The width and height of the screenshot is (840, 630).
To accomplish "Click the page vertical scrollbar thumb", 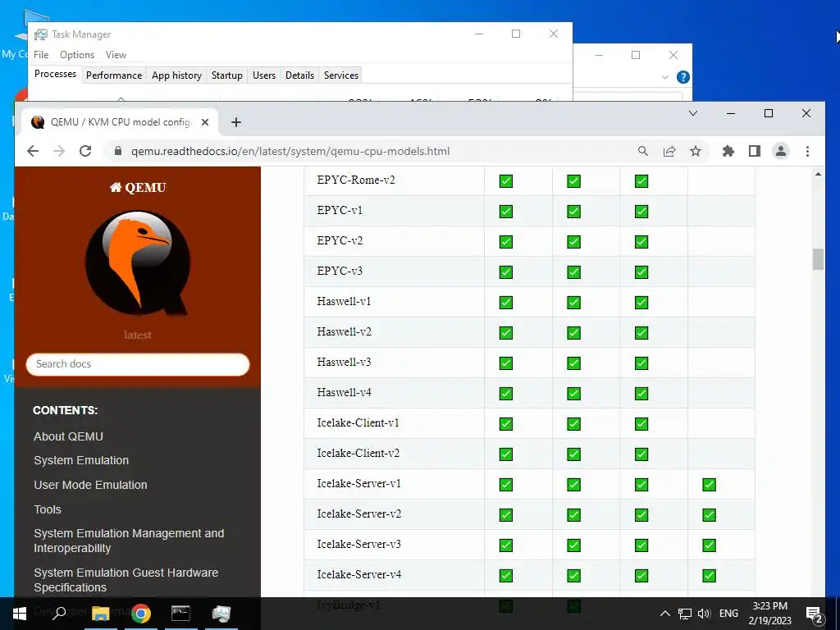I will (x=818, y=259).
